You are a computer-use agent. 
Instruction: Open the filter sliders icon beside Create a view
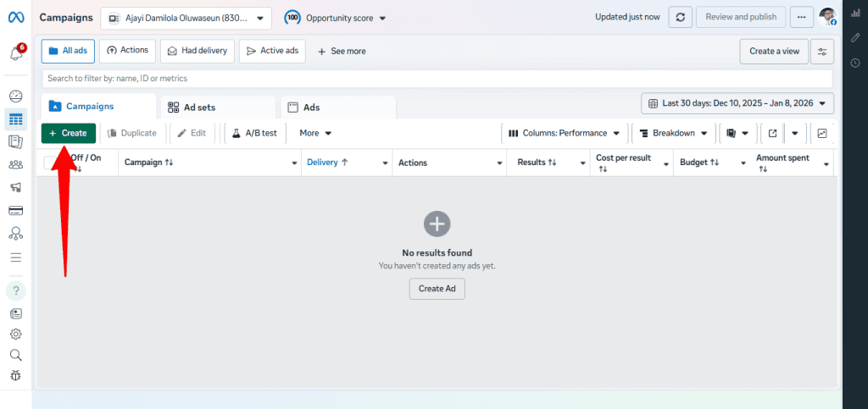pyautogui.click(x=822, y=52)
